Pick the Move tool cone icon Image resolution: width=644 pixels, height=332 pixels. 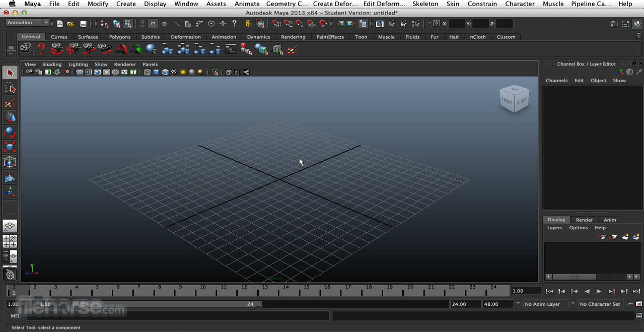[x=10, y=117]
